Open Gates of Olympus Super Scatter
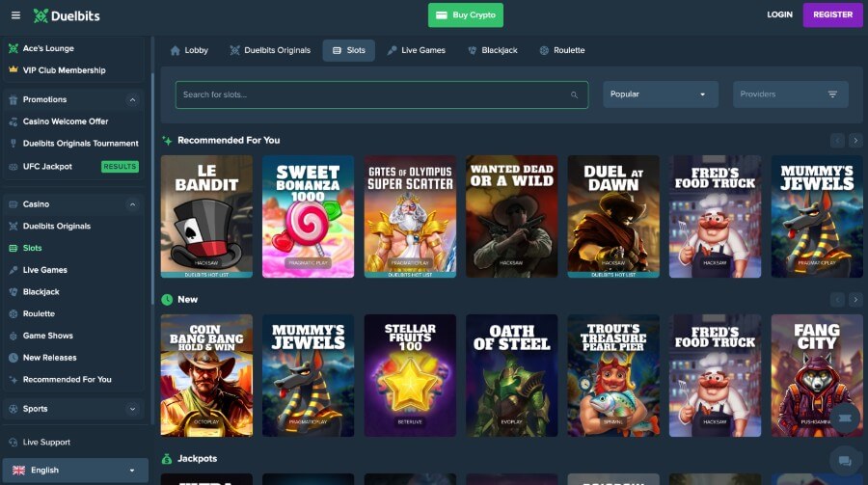The image size is (868, 485). pos(410,217)
